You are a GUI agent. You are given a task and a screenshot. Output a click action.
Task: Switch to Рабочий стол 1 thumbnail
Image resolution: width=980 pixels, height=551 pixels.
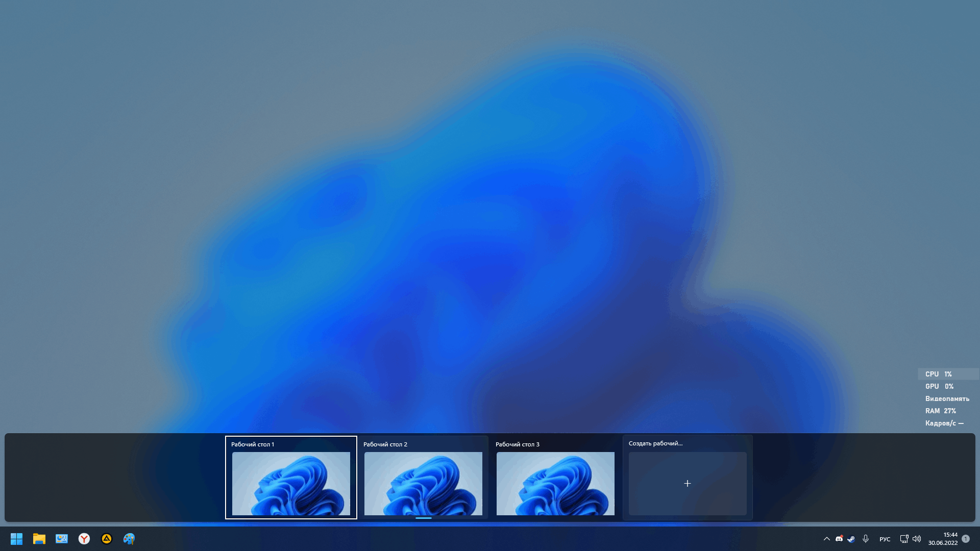291,478
